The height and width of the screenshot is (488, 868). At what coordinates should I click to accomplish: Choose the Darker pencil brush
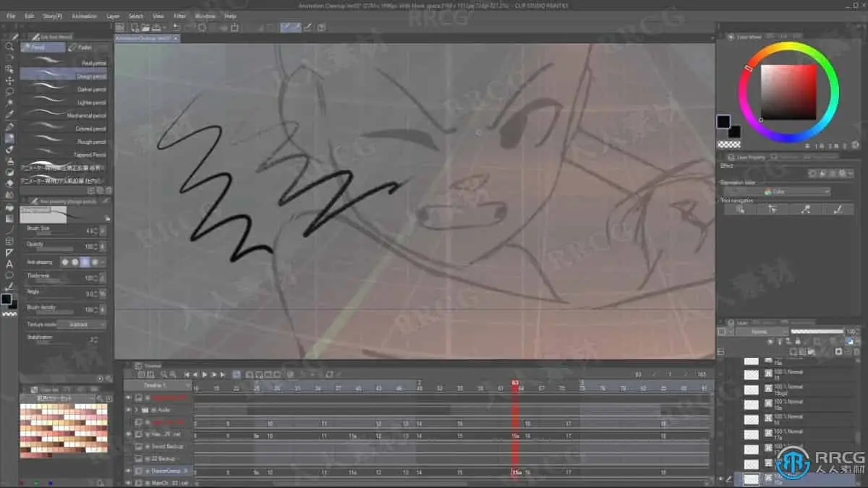[x=64, y=89]
